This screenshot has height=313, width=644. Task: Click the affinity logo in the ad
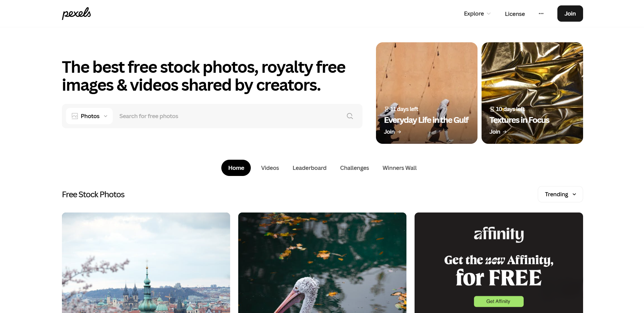(x=499, y=234)
